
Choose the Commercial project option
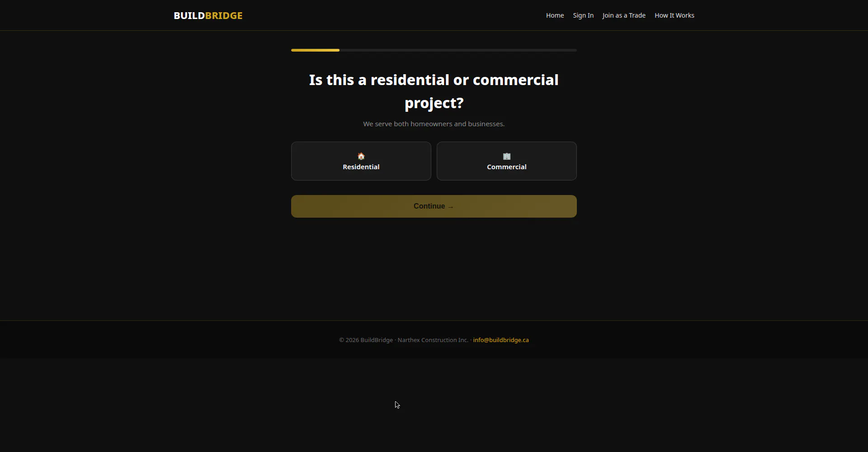pos(507,161)
